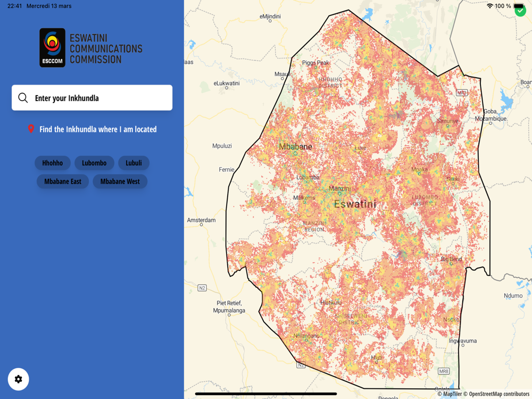Image resolution: width=532 pixels, height=399 pixels.
Task: Open settings with the gear icon
Action: [18, 379]
